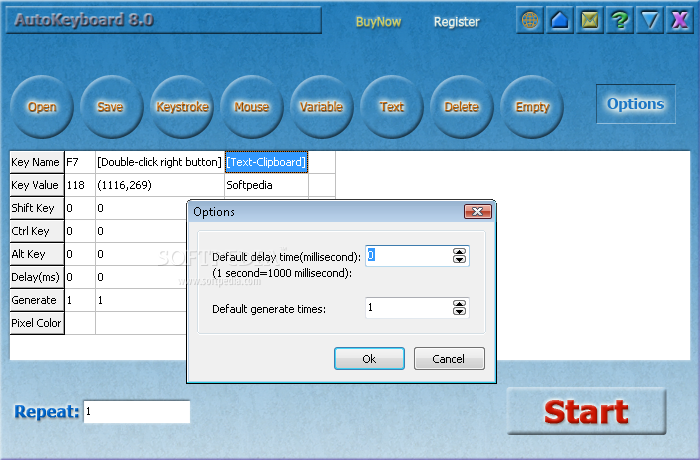Select the [Double-click right button] cell

coord(159,162)
